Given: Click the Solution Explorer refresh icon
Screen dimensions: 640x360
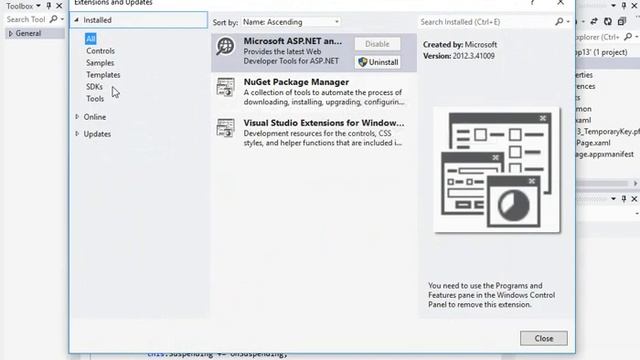Looking at the screenshot, I should (x=608, y=21).
